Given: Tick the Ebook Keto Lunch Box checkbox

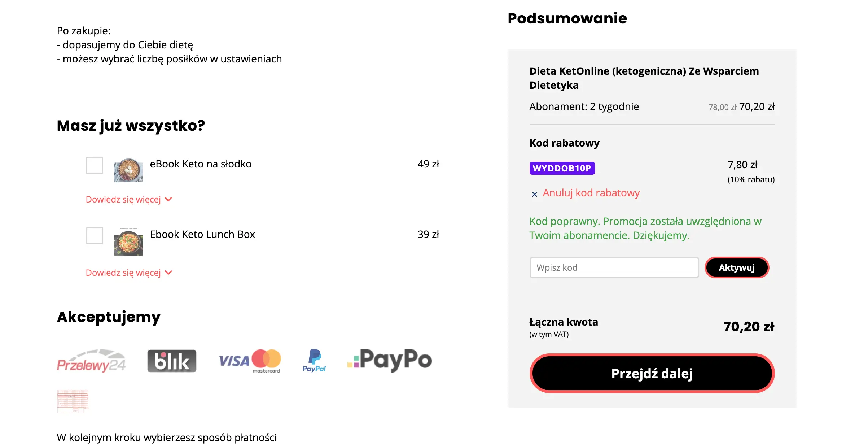Looking at the screenshot, I should pyautogui.click(x=95, y=236).
